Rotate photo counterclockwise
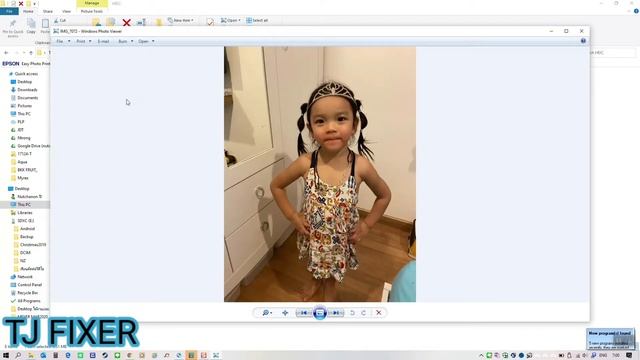 coord(352,313)
